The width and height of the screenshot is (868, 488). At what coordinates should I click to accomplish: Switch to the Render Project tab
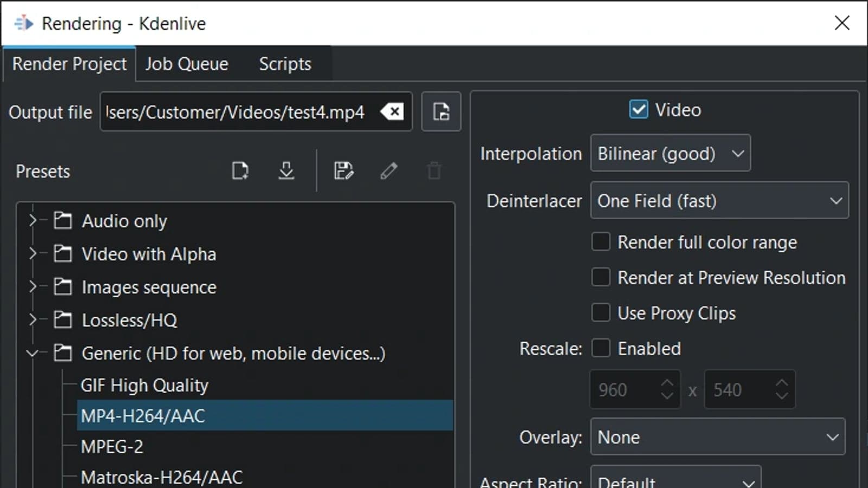69,64
